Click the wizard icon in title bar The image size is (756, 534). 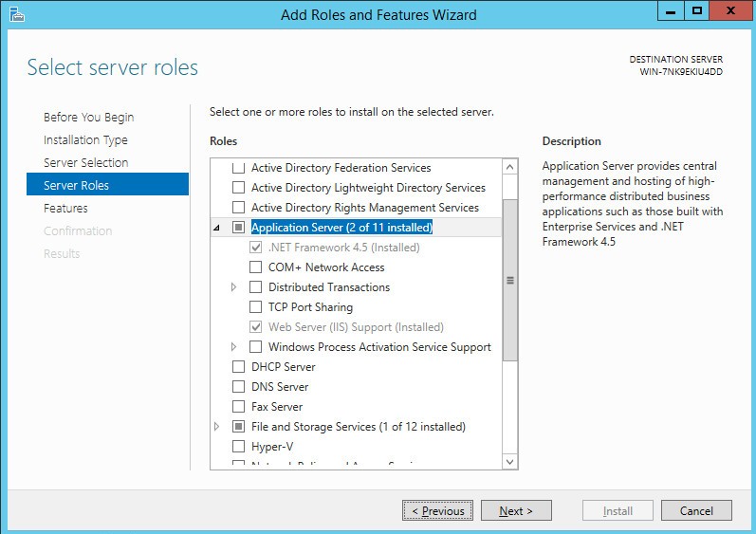tap(17, 14)
